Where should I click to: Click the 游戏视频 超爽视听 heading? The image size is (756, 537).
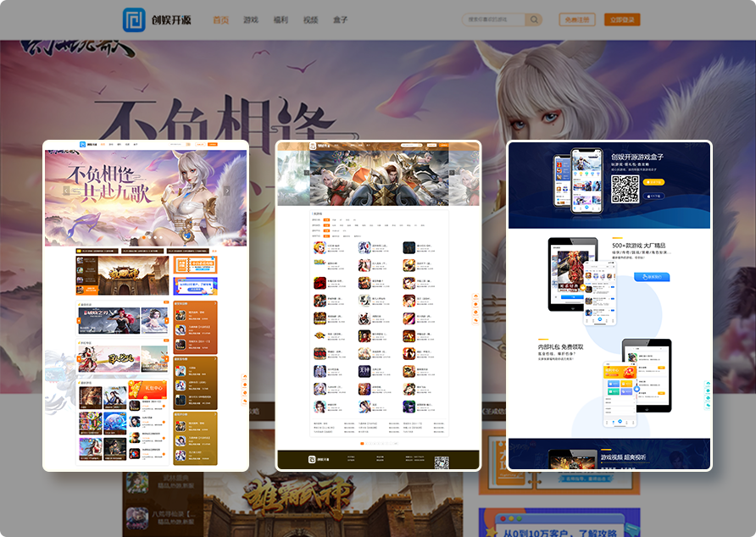624,457
